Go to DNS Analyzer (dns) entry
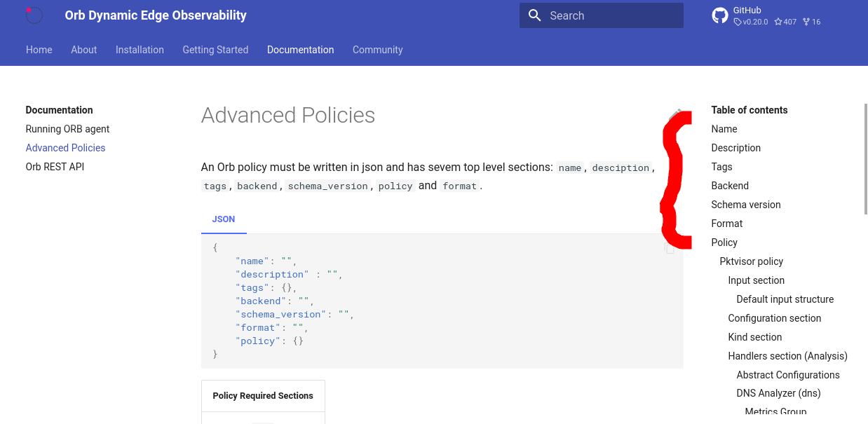868x424 pixels. pyautogui.click(x=779, y=393)
